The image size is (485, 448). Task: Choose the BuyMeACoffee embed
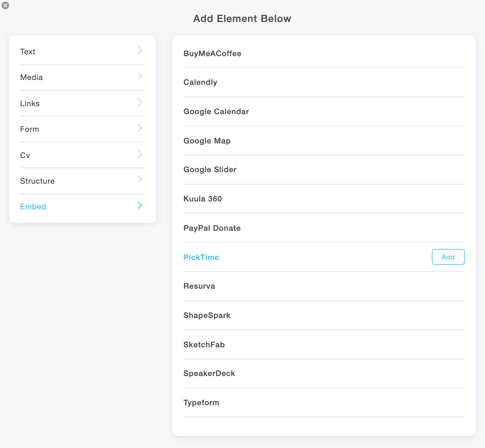coord(324,53)
